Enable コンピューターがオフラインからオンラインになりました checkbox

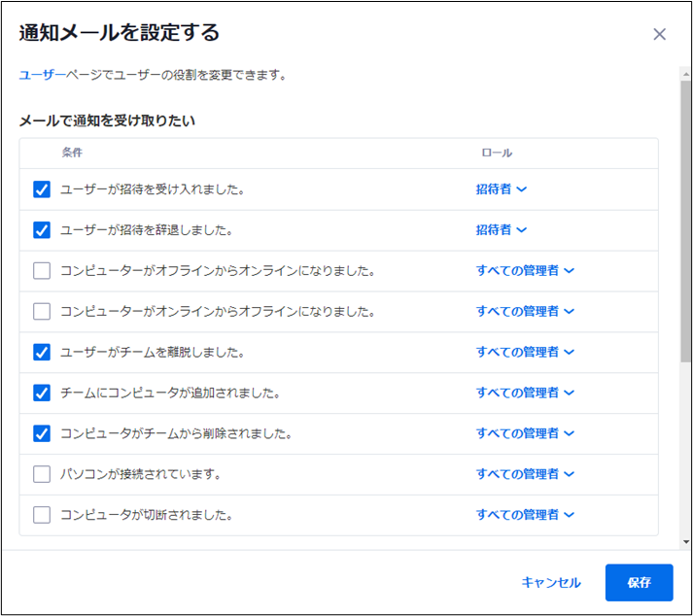point(42,270)
